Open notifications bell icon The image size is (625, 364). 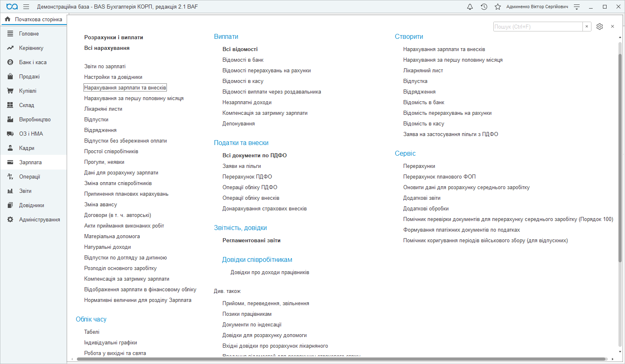[470, 7]
